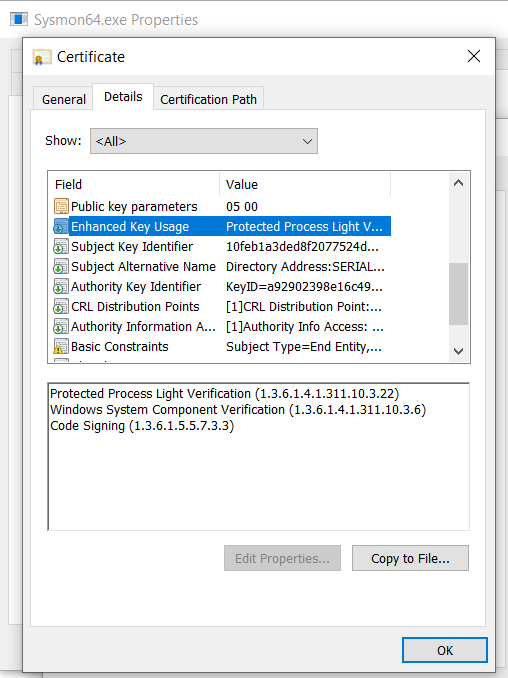
Task: Click the Value column header
Action: 305,185
